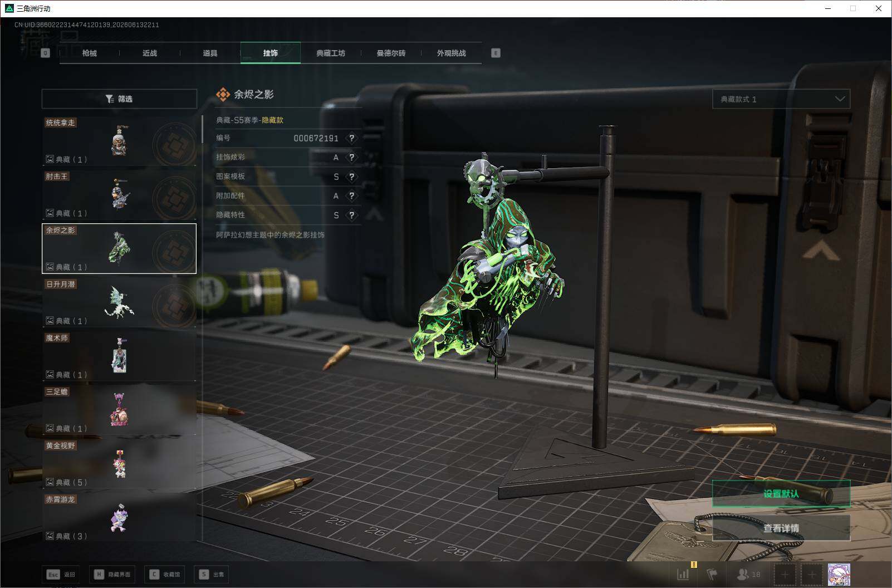Click the 典藏 icon on 射击王 card
Screen dimensions: 892x588
[x=50, y=213]
